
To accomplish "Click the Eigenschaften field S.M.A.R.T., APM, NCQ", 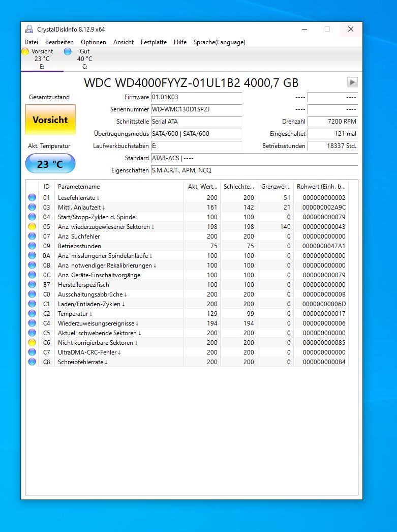I will 254,170.
